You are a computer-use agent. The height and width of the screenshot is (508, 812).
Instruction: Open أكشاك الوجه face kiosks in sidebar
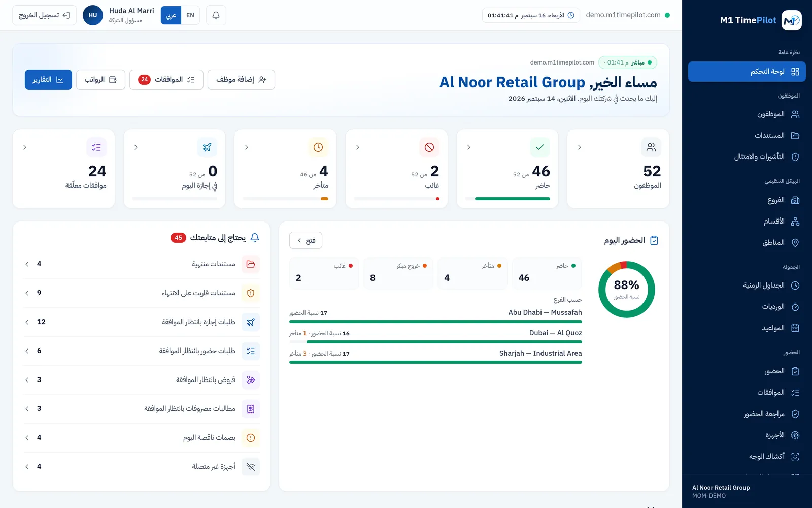click(x=747, y=457)
